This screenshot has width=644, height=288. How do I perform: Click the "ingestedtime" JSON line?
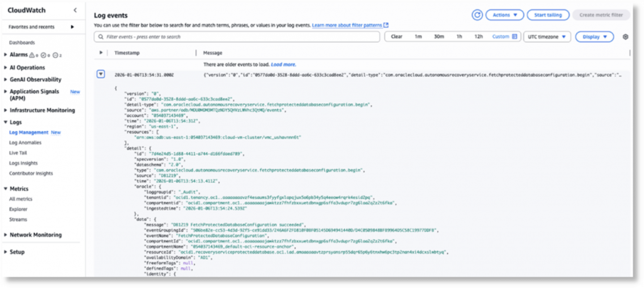tap(197, 208)
